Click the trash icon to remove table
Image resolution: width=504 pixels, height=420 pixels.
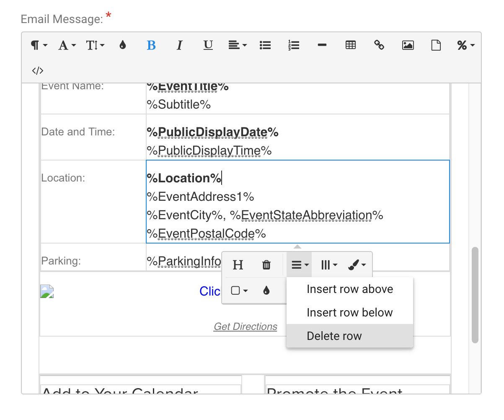pyautogui.click(x=266, y=265)
